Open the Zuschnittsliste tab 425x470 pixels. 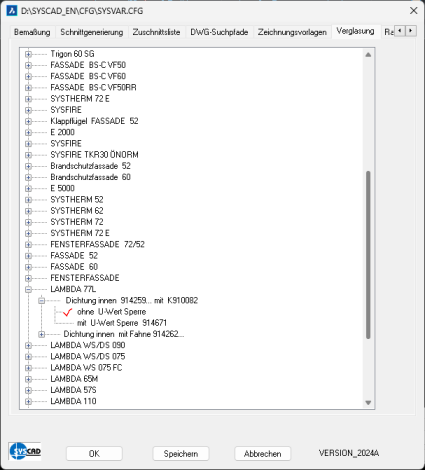(x=156, y=32)
